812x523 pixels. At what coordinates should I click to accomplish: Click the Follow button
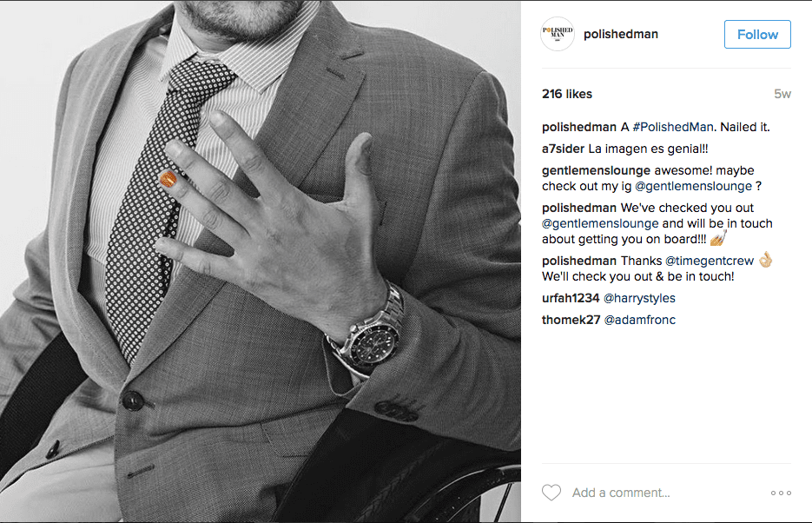click(757, 34)
